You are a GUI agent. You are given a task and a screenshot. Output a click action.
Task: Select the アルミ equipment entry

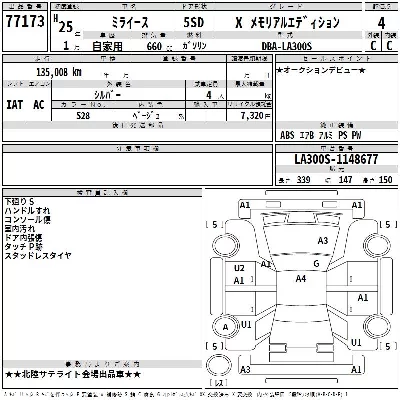point(325,135)
